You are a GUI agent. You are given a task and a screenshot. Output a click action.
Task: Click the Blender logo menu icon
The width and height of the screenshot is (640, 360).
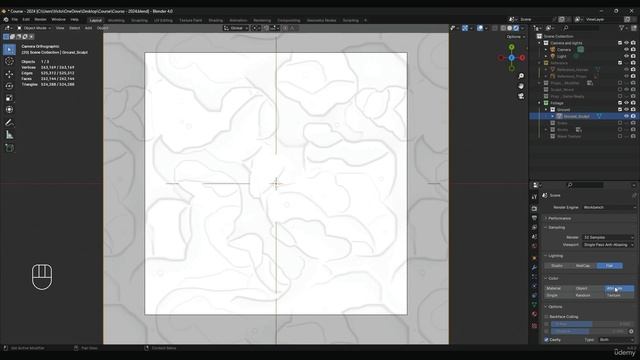[x=6, y=20]
